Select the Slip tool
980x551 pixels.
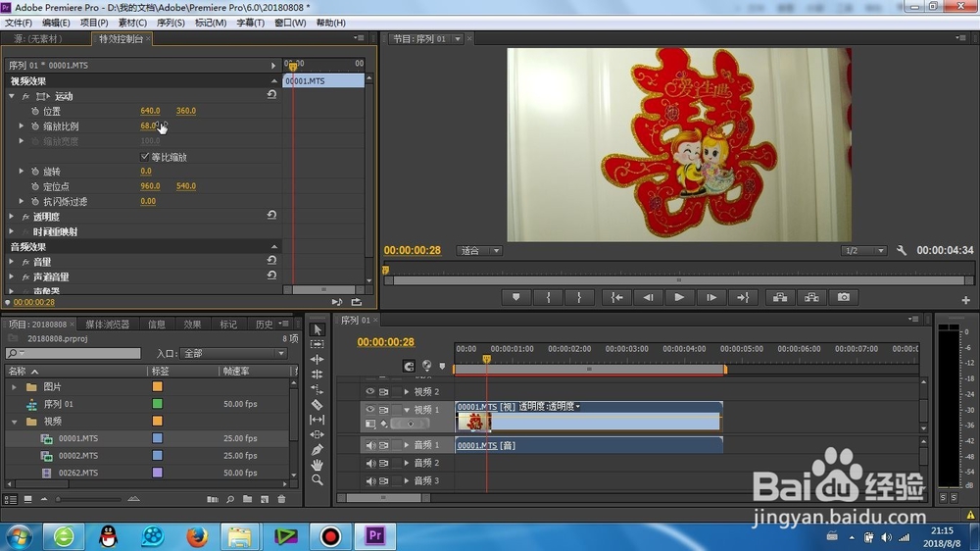[x=317, y=420]
